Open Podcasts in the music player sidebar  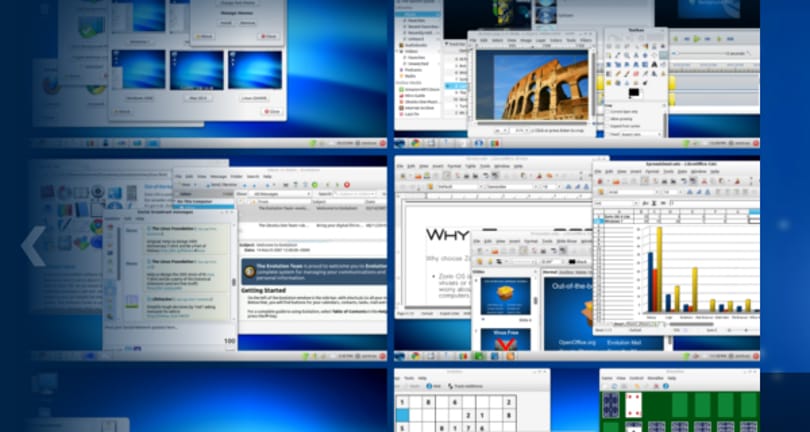pos(413,70)
